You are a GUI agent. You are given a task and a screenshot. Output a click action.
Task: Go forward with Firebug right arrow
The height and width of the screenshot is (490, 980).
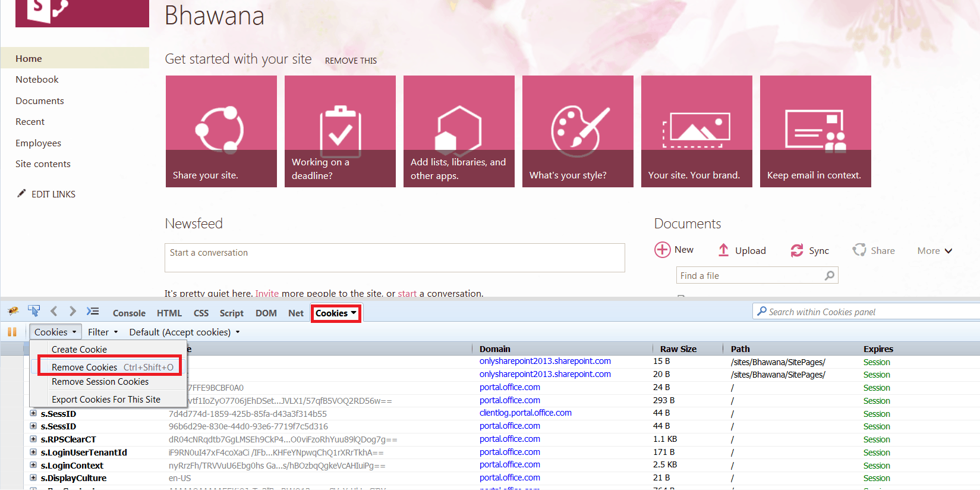73,311
